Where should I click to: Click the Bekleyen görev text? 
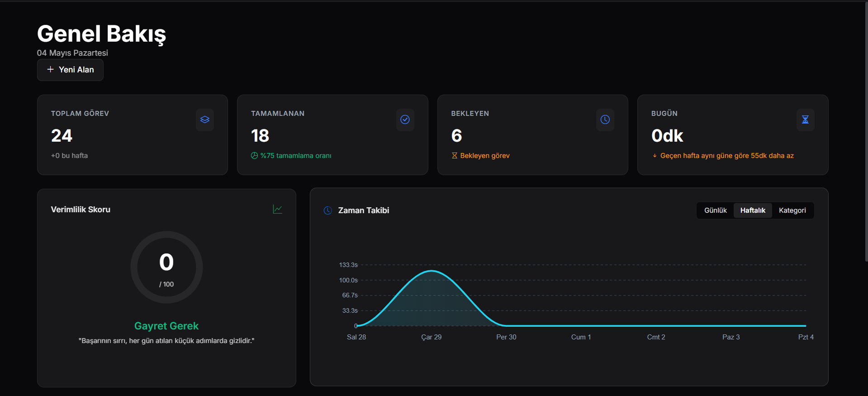[485, 156]
